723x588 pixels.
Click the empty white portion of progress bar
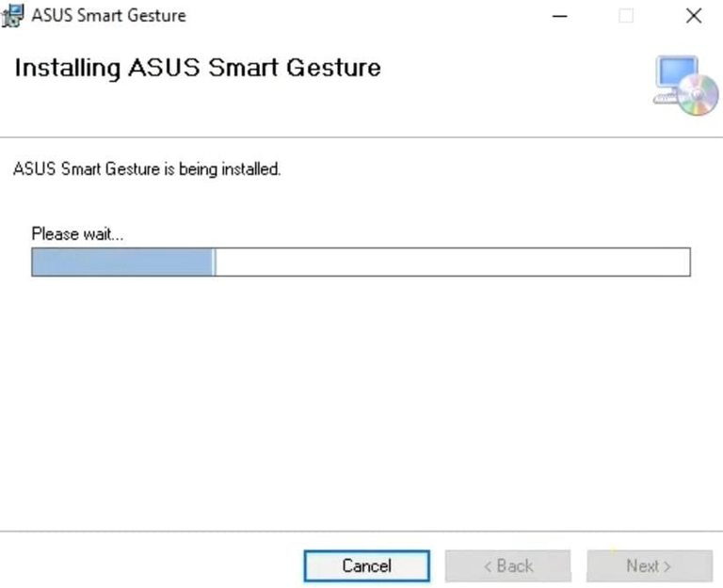[x=452, y=262]
